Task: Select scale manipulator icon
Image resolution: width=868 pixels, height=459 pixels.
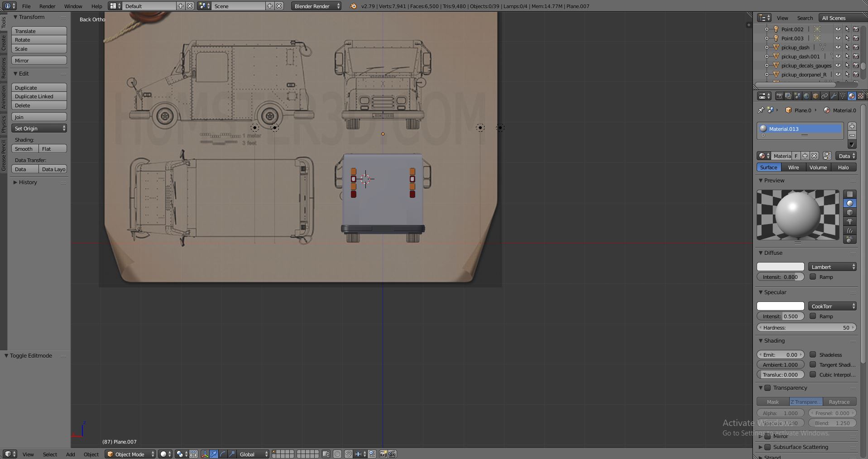Action: click(x=232, y=454)
